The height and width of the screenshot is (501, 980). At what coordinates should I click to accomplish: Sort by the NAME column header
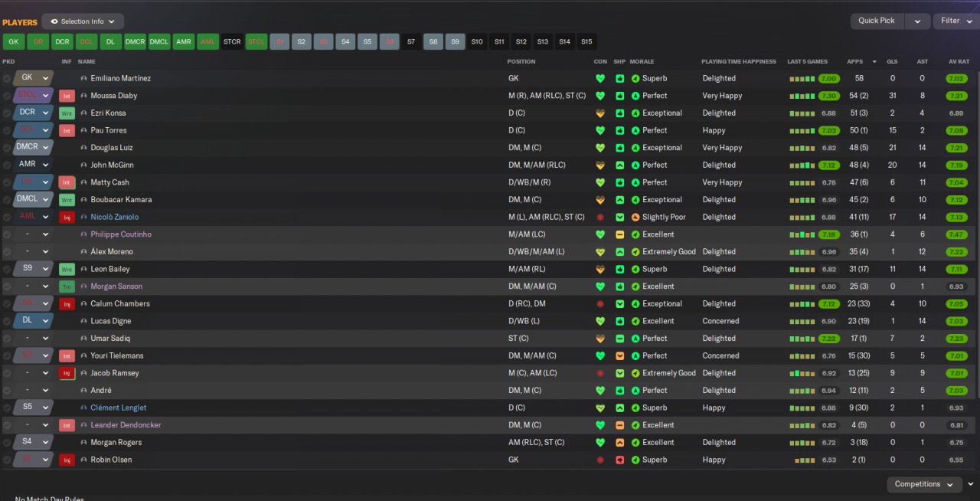[87, 61]
